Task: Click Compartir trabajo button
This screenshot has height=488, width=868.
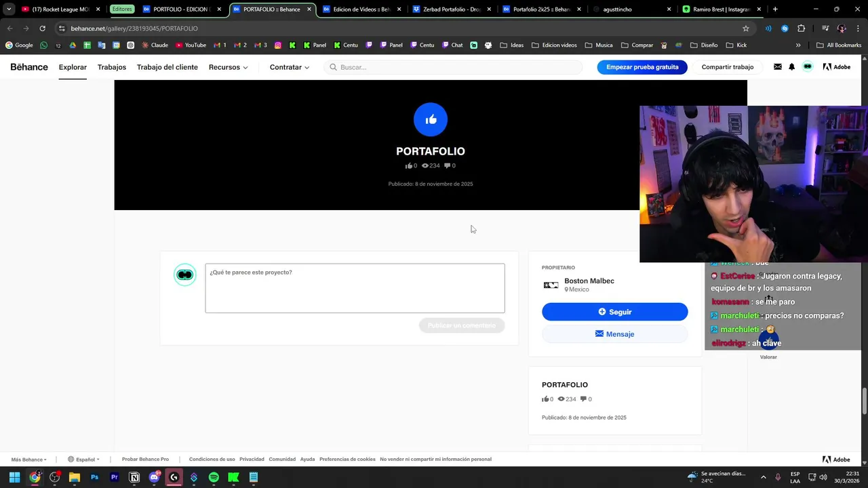Action: [x=728, y=67]
